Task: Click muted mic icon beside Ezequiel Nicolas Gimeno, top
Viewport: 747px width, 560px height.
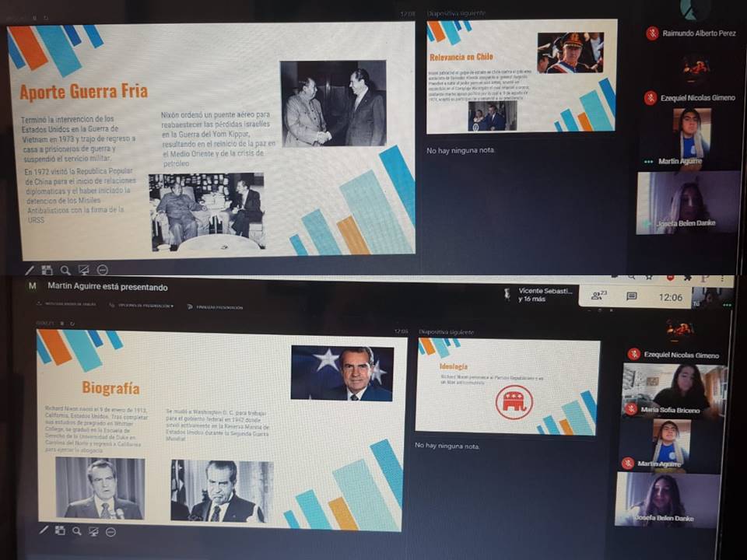Action: click(651, 98)
